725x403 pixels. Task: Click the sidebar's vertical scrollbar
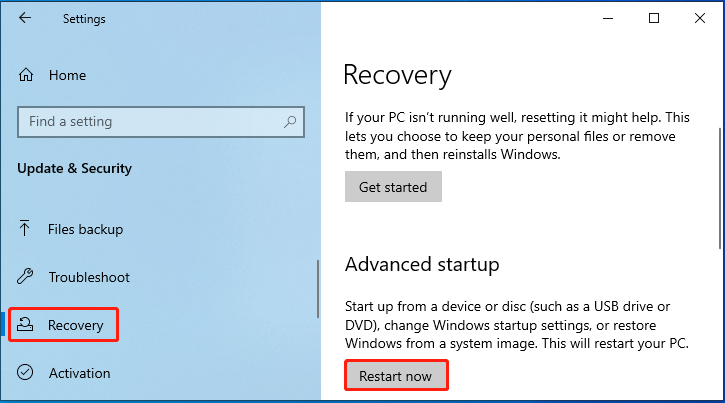click(318, 289)
